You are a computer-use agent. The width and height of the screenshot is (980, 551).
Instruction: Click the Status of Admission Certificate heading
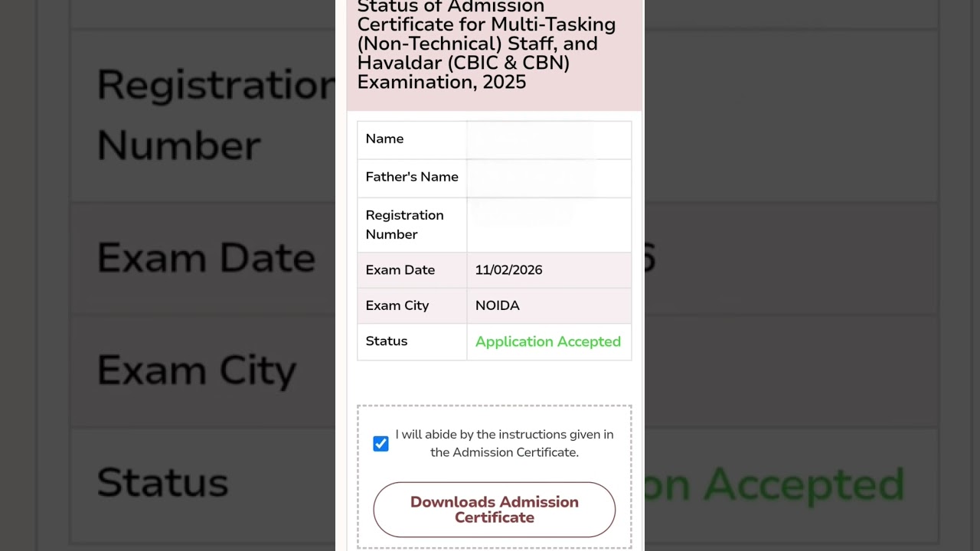coord(487,44)
